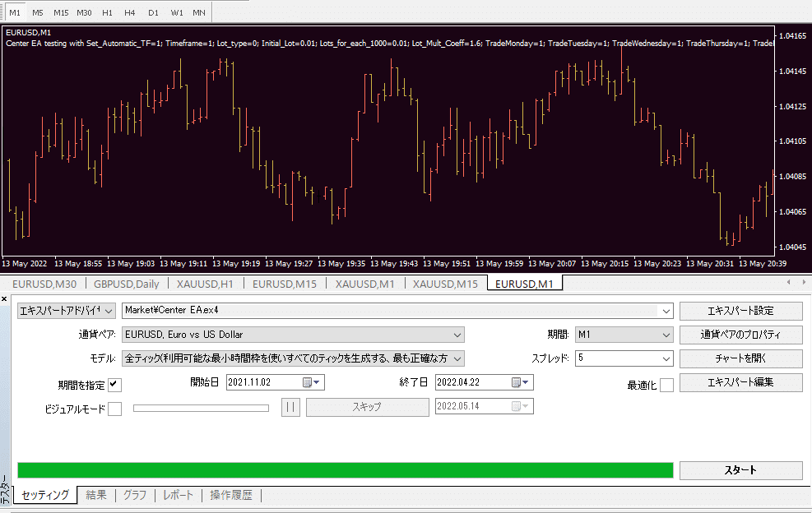Select the M30 timeframe
The image size is (812, 513).
[x=84, y=12]
